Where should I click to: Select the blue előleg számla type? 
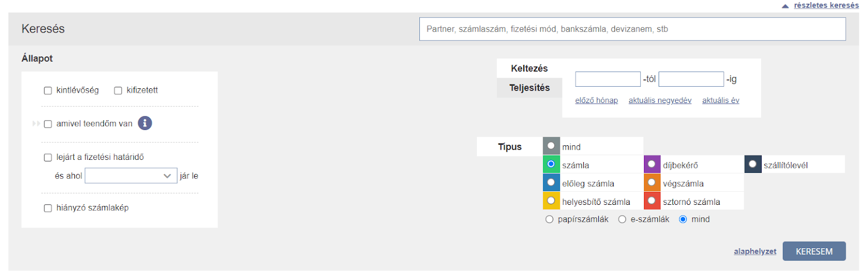[x=551, y=183]
